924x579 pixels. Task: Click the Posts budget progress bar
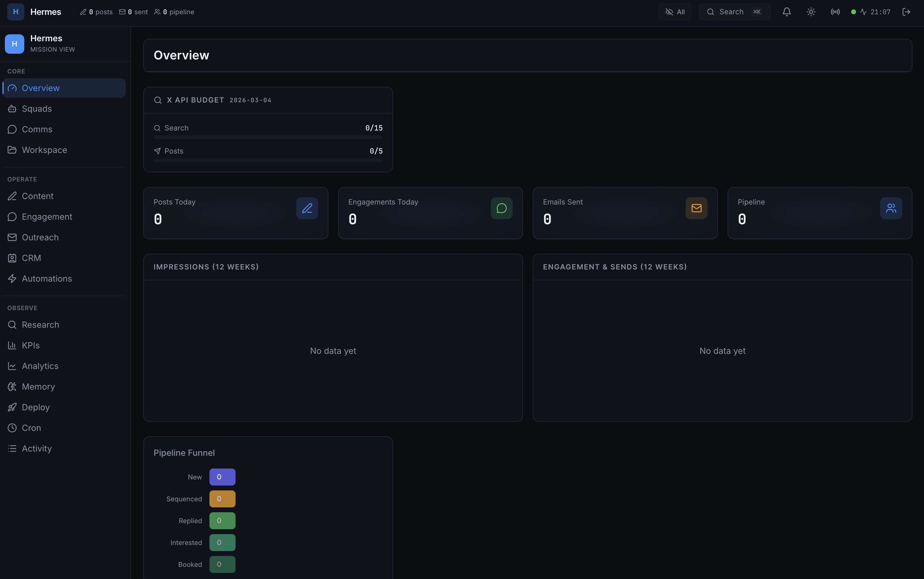click(268, 160)
